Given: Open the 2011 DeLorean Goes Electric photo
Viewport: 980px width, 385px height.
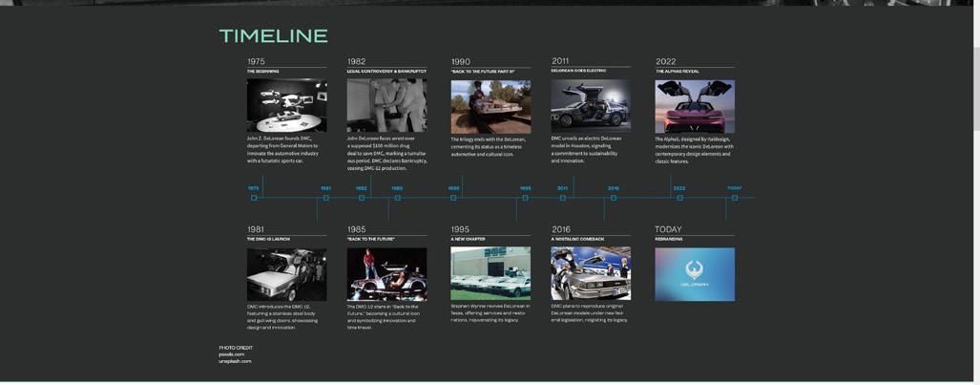Looking at the screenshot, I should pyautogui.click(x=591, y=106).
